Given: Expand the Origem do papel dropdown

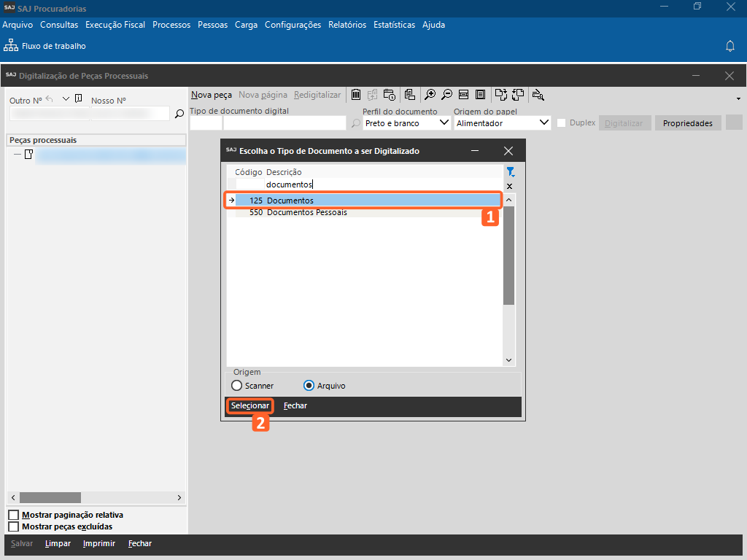Looking at the screenshot, I should click(x=543, y=123).
